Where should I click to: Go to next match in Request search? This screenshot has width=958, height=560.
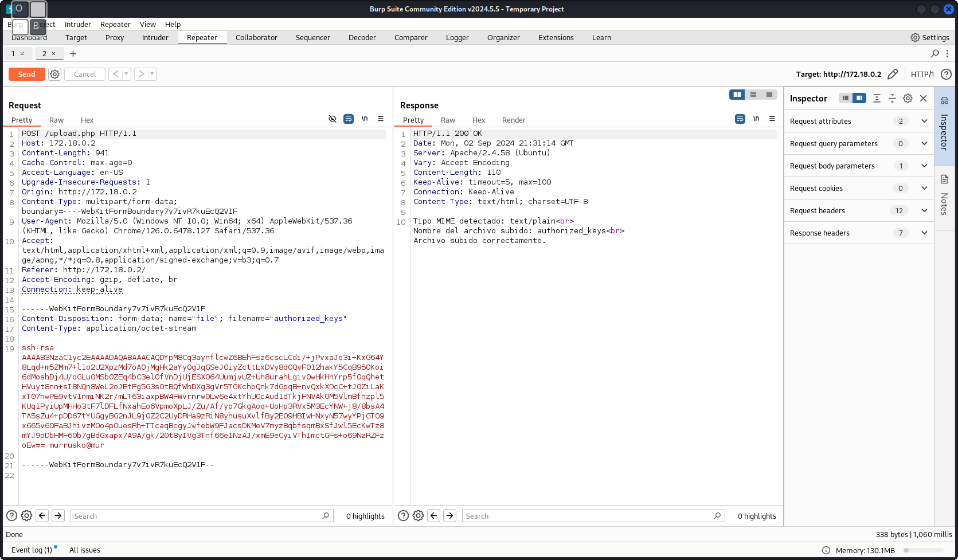pyautogui.click(x=58, y=515)
